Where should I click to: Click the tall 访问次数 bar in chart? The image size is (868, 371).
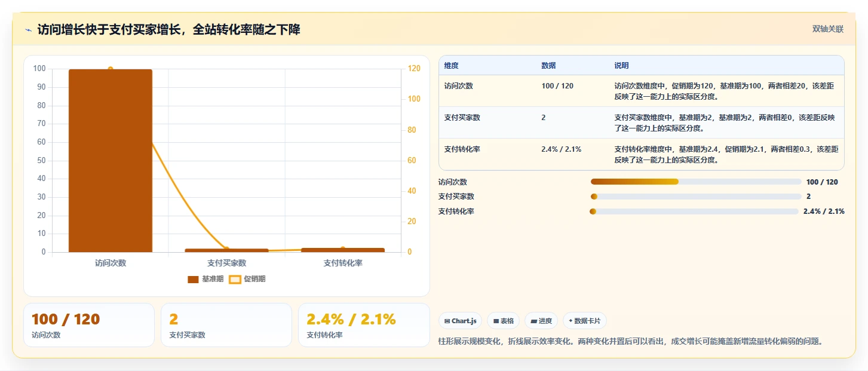(x=111, y=161)
